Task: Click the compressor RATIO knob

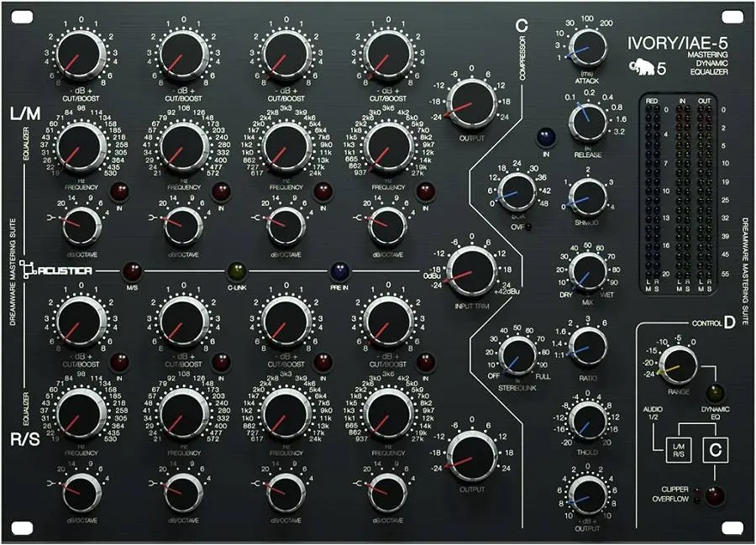Action: coord(588,347)
